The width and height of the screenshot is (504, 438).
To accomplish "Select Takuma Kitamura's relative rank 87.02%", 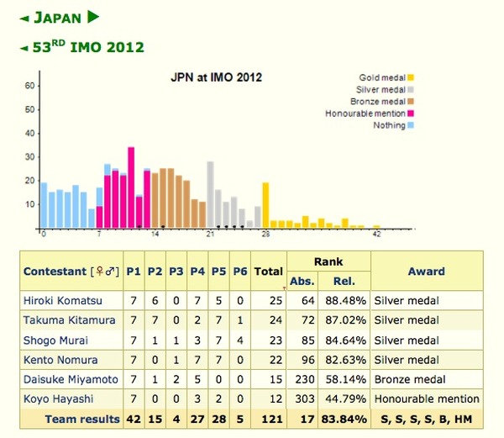I will coord(345,320).
